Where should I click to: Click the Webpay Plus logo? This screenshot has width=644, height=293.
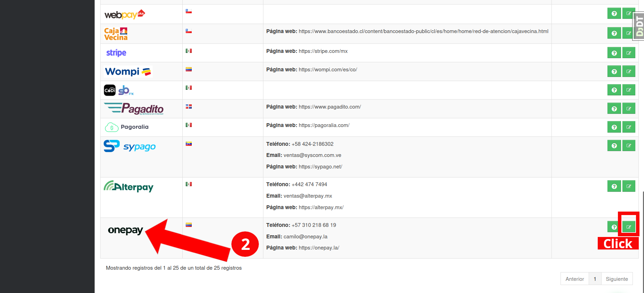(125, 15)
